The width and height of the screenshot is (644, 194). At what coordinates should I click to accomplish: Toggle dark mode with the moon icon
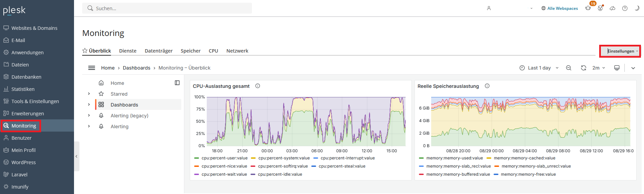click(x=637, y=8)
